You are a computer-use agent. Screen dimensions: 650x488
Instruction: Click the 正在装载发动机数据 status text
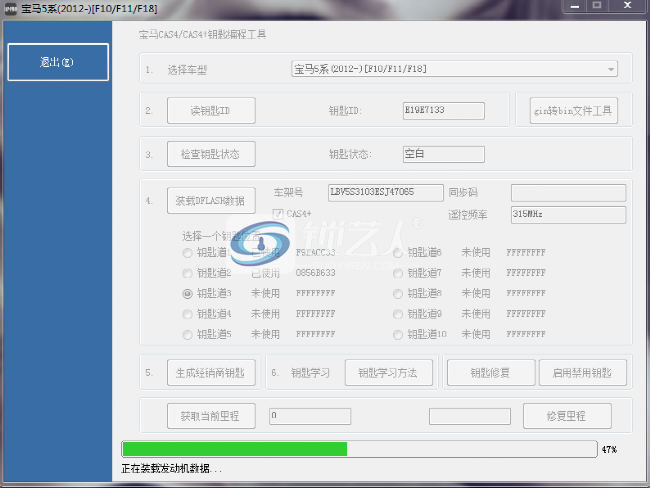point(171,469)
